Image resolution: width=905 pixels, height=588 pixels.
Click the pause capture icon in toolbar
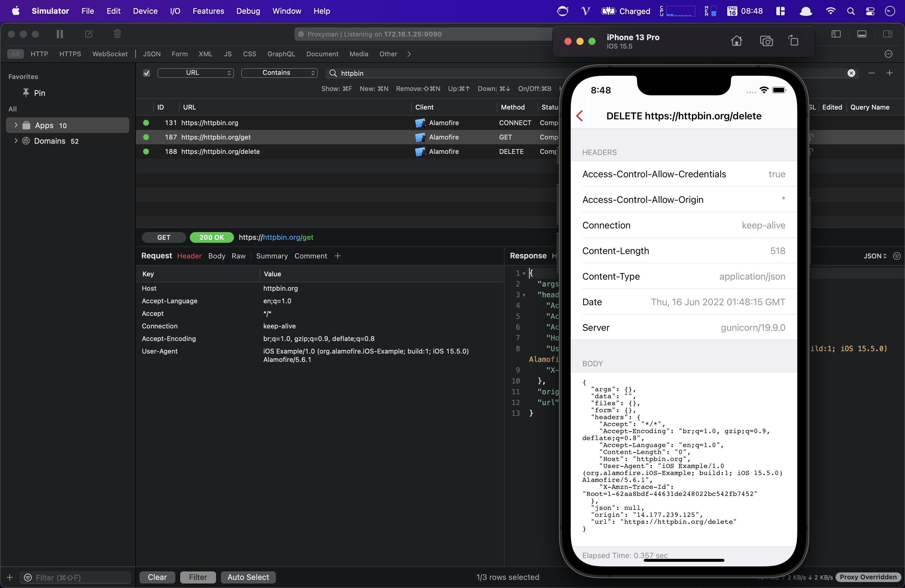click(x=60, y=34)
